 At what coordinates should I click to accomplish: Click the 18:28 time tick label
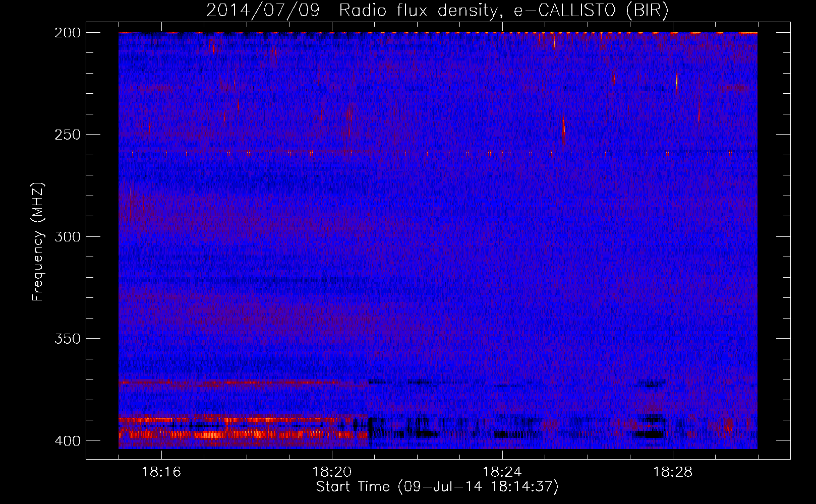tap(673, 472)
